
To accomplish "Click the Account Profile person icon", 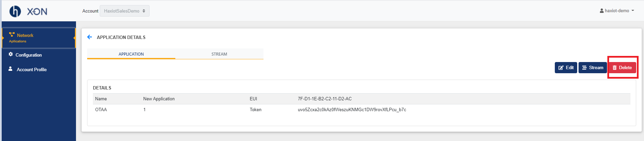I will pyautogui.click(x=11, y=68).
